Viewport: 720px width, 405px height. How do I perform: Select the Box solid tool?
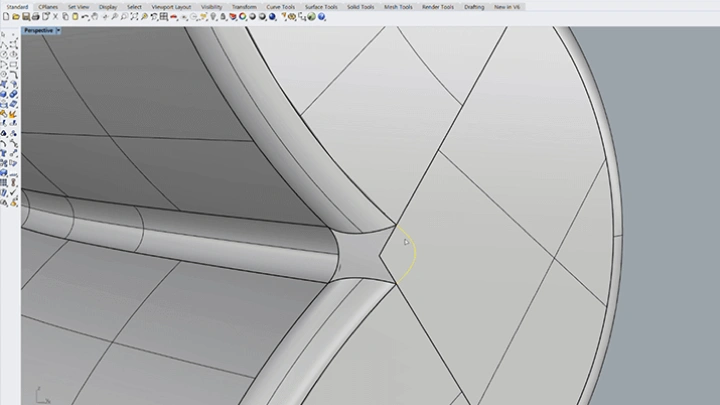[x=4, y=94]
